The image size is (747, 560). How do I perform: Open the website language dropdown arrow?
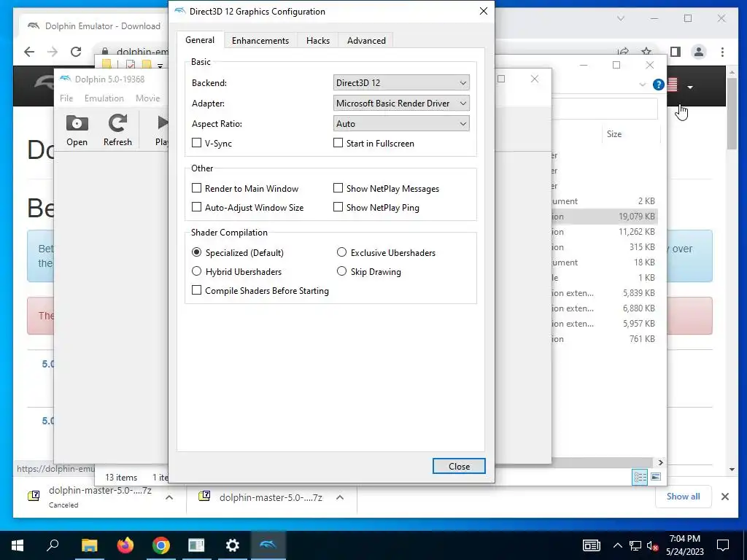[690, 87]
